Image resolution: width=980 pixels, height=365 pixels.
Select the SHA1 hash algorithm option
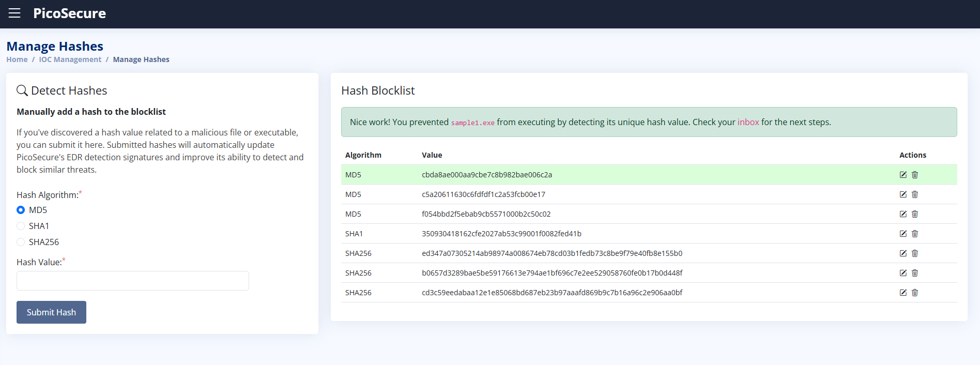click(21, 226)
